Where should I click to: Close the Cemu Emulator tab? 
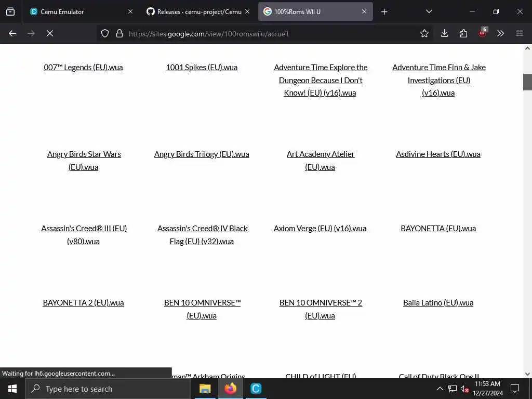(130, 11)
